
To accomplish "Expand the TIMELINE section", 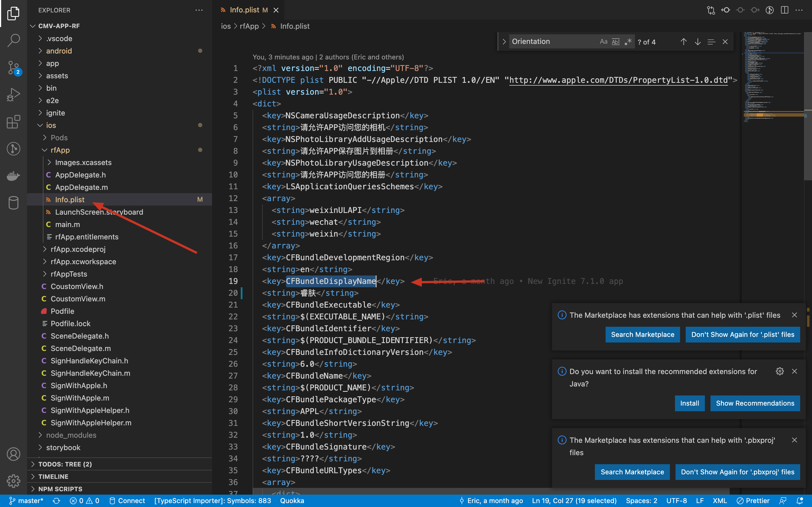I will pyautogui.click(x=53, y=477).
